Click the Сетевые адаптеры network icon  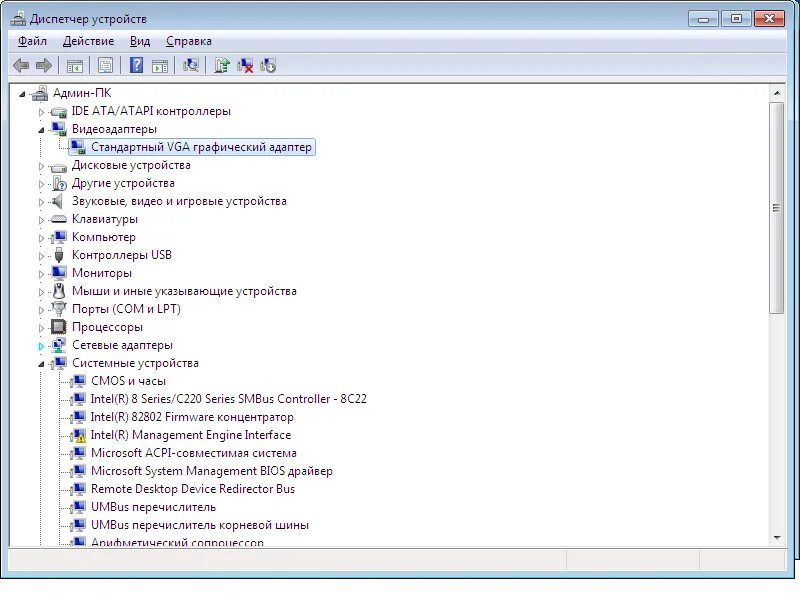click(59, 345)
